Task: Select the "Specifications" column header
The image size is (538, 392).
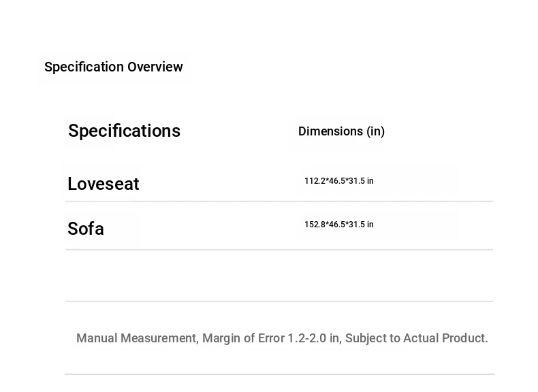Action: tap(124, 131)
